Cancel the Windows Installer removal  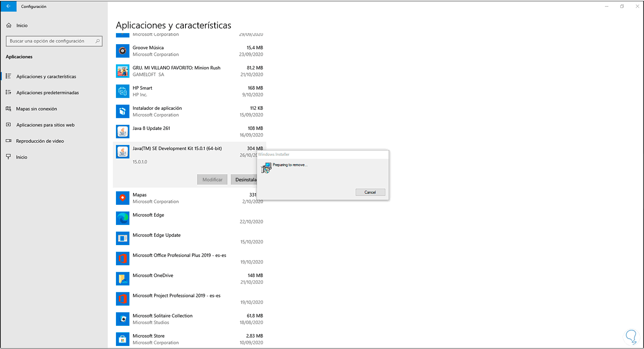[370, 192]
